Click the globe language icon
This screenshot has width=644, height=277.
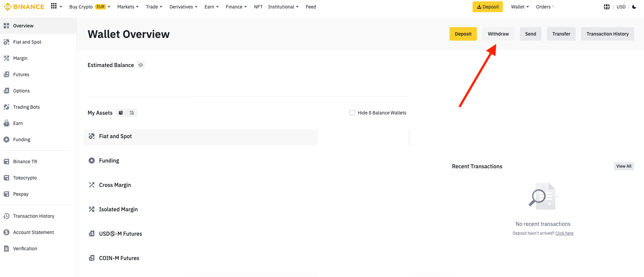(x=606, y=7)
